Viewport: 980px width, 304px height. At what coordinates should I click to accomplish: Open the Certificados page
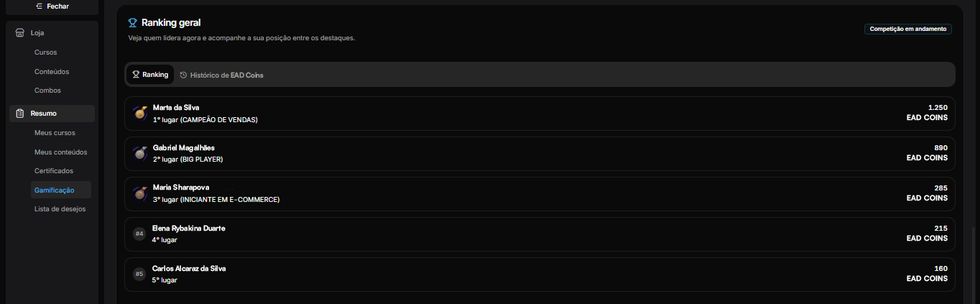54,171
